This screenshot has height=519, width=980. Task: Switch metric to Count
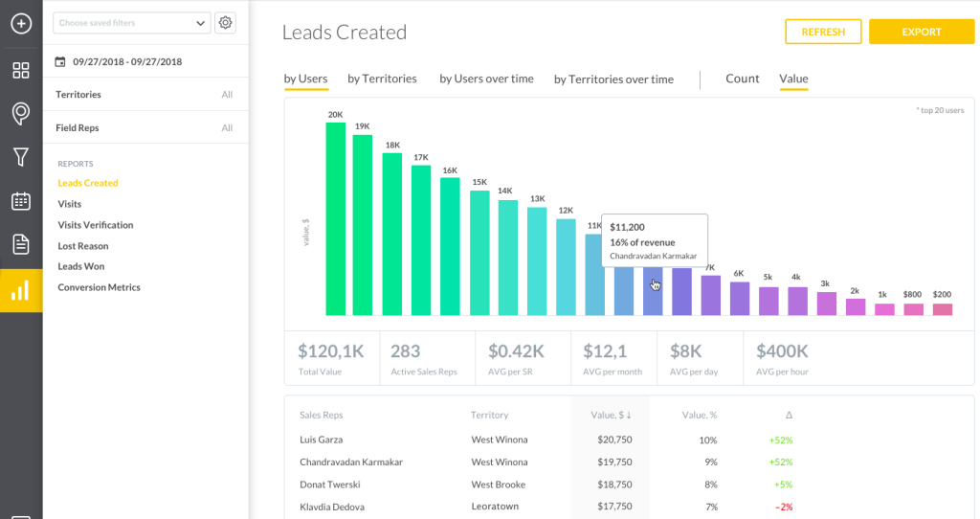pyautogui.click(x=742, y=79)
